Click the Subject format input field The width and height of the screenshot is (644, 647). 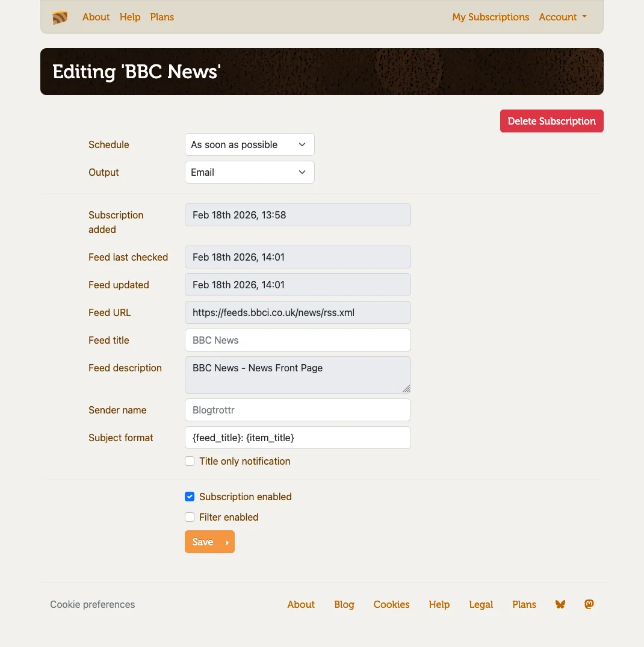point(298,438)
